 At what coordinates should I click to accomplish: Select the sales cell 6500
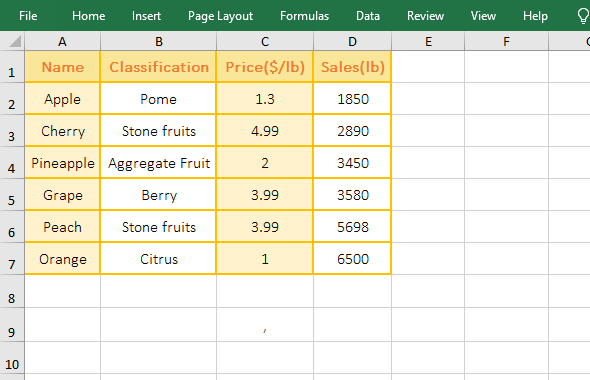[x=353, y=258]
